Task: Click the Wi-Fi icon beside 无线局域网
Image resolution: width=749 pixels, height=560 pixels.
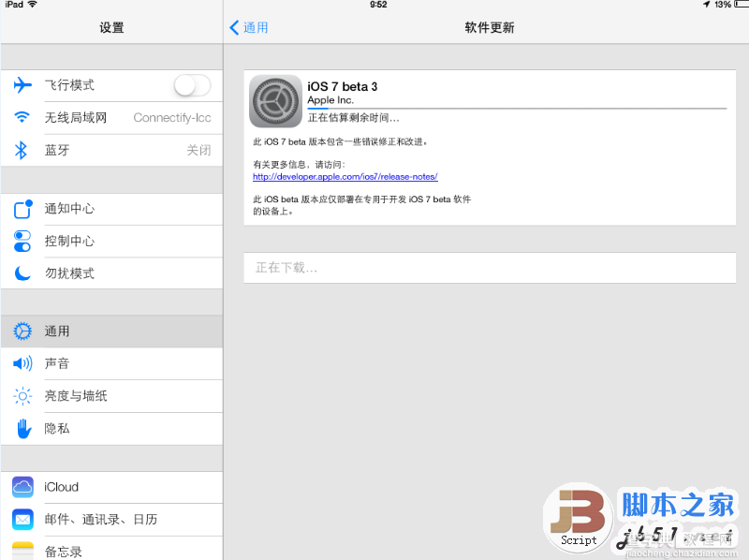Action: tap(22, 117)
